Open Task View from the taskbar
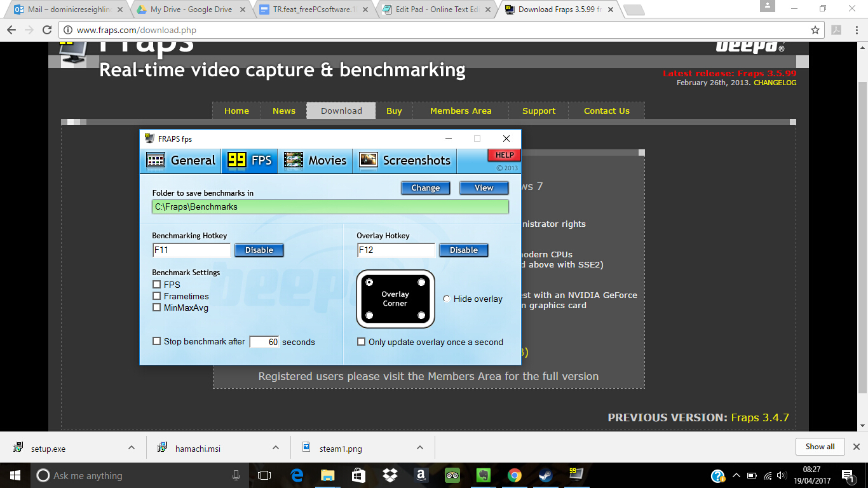This screenshot has height=488, width=868. pyautogui.click(x=264, y=475)
